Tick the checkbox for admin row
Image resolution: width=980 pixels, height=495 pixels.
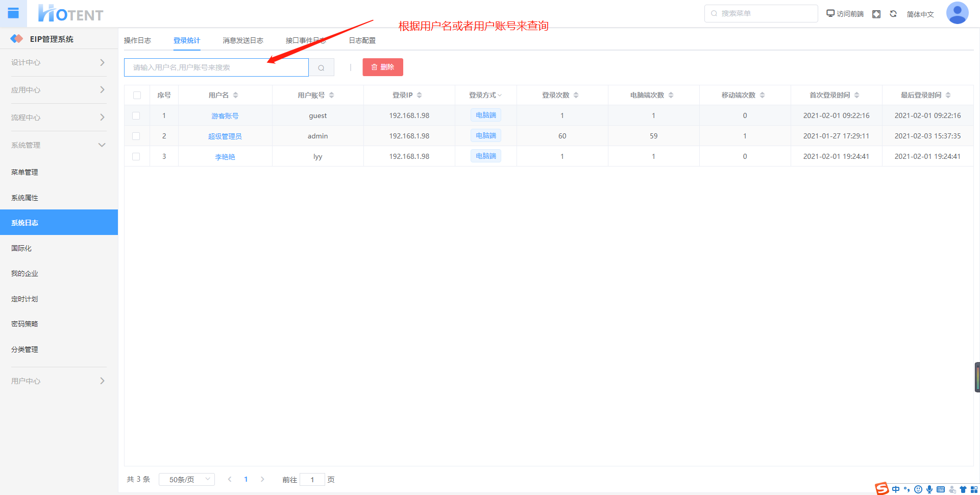pos(136,136)
